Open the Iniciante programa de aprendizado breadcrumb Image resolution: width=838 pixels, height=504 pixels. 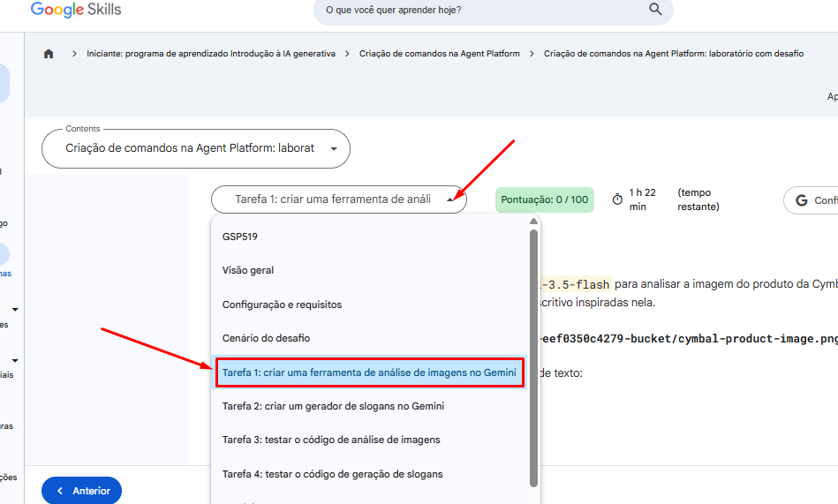click(211, 54)
